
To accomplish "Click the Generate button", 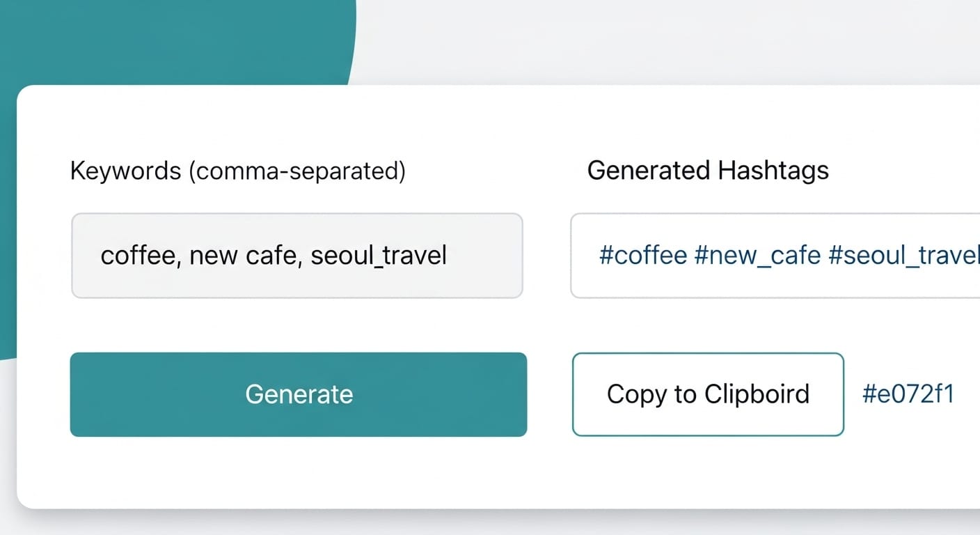I will point(299,394).
